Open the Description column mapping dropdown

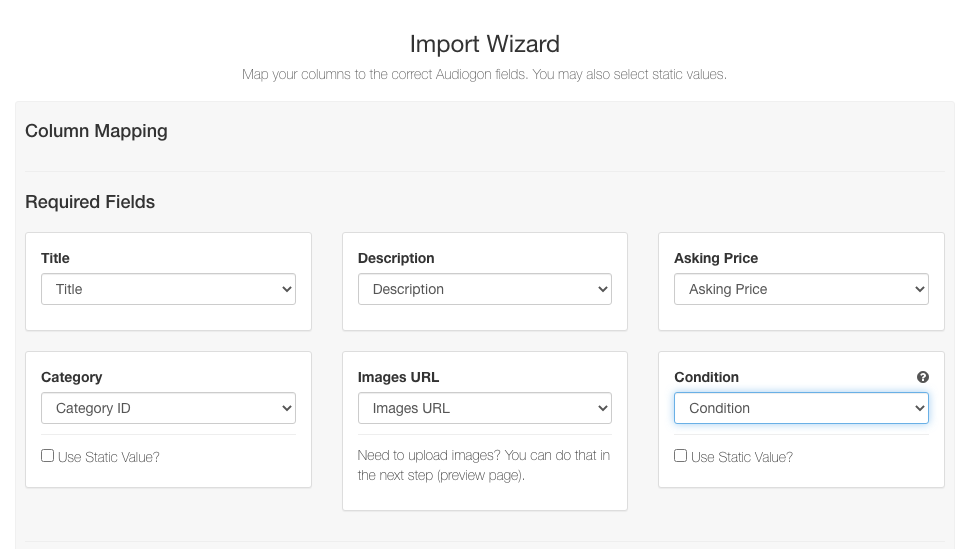(x=485, y=289)
